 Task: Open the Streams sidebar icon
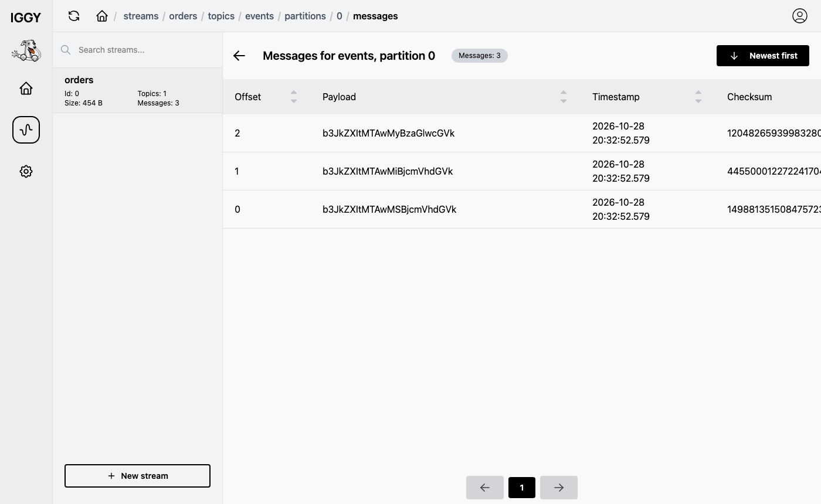26,130
